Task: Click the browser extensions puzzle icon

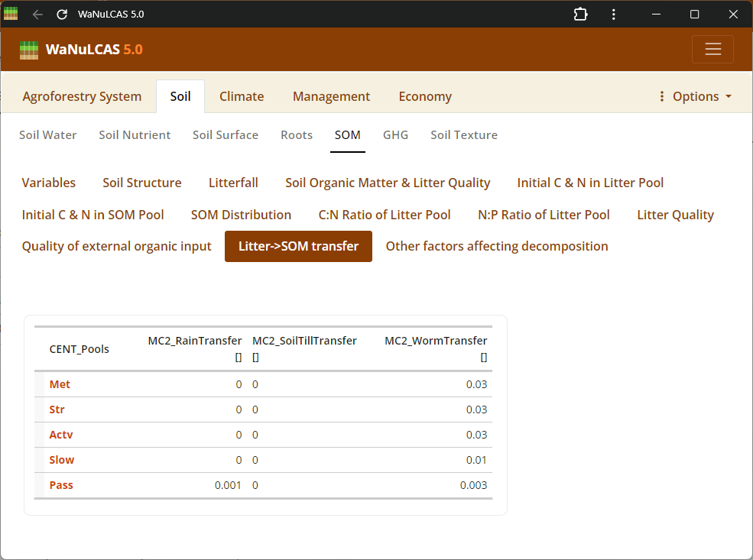Action: point(580,15)
